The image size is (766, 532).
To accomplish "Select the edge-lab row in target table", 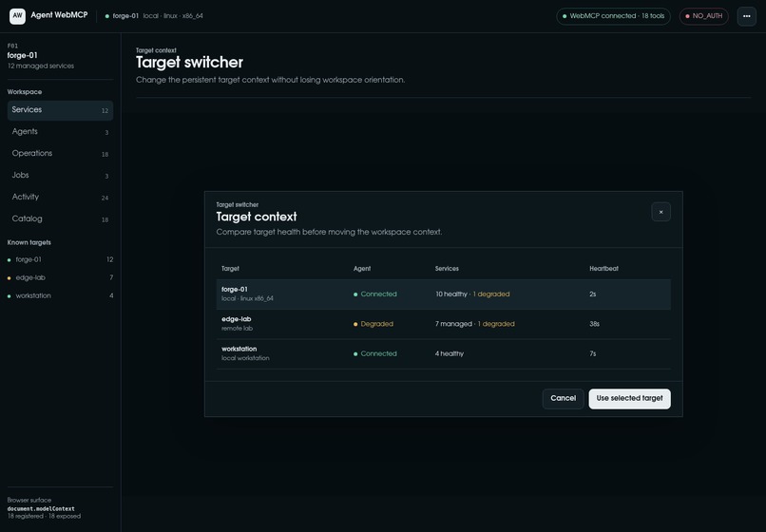I will [x=443, y=324].
